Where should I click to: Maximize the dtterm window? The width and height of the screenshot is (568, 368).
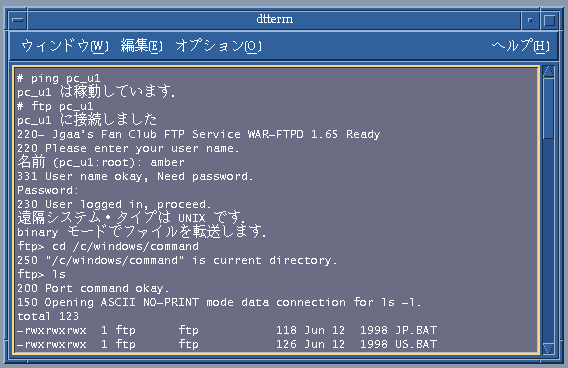(550, 20)
